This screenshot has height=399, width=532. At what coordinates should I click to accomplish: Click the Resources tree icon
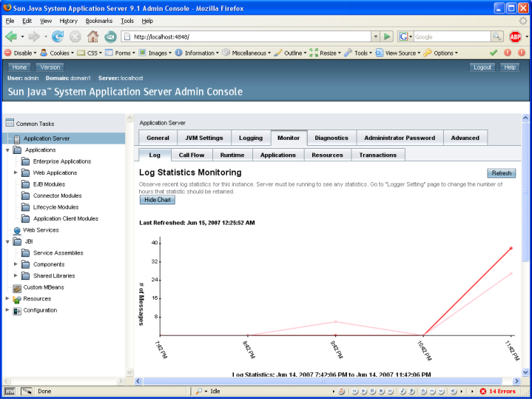pos(17,299)
